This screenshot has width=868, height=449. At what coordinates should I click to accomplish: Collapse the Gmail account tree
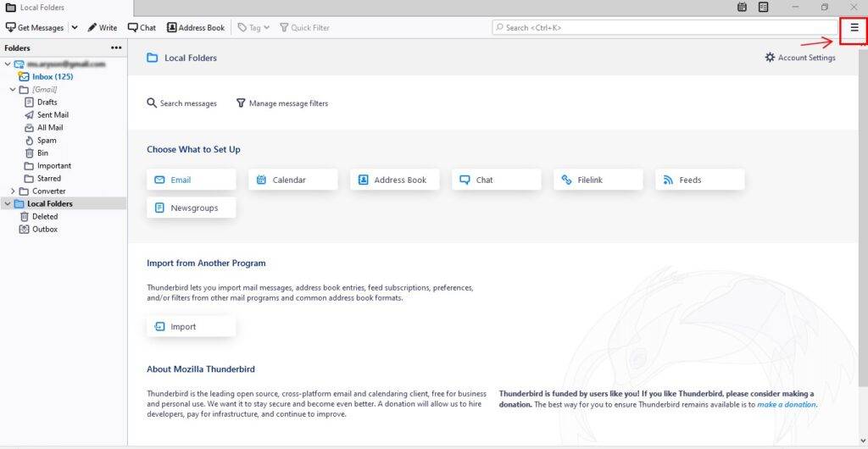[7, 64]
